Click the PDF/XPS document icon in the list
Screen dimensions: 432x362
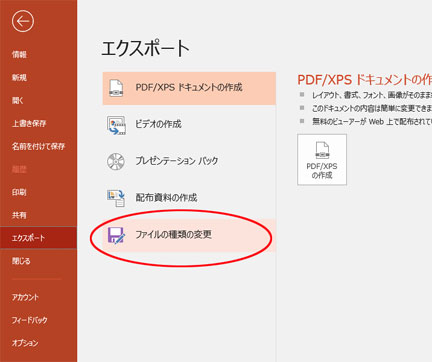pyautogui.click(x=116, y=88)
